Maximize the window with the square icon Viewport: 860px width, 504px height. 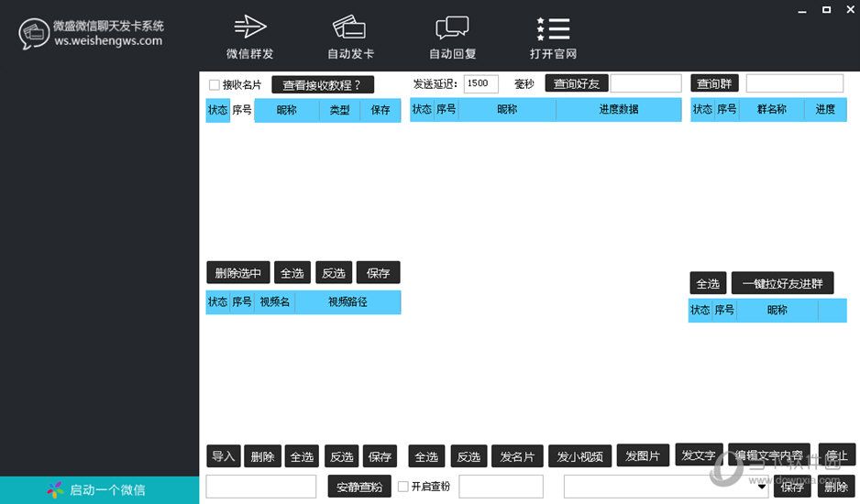point(826,10)
